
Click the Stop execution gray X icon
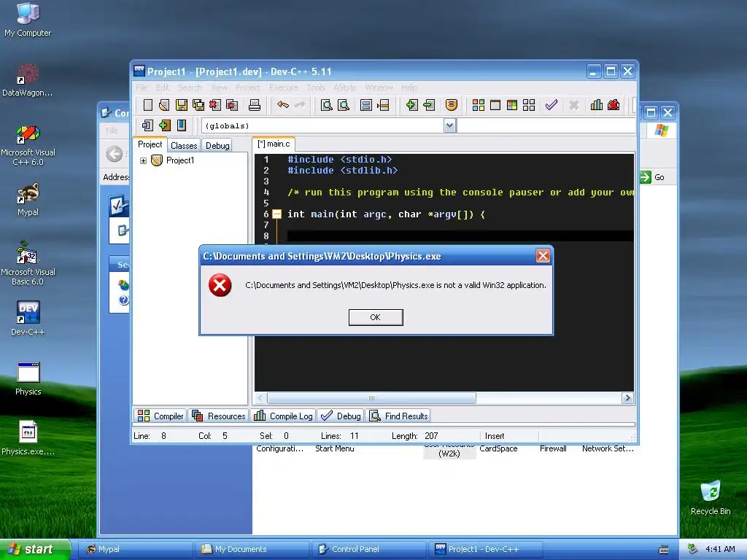574,105
